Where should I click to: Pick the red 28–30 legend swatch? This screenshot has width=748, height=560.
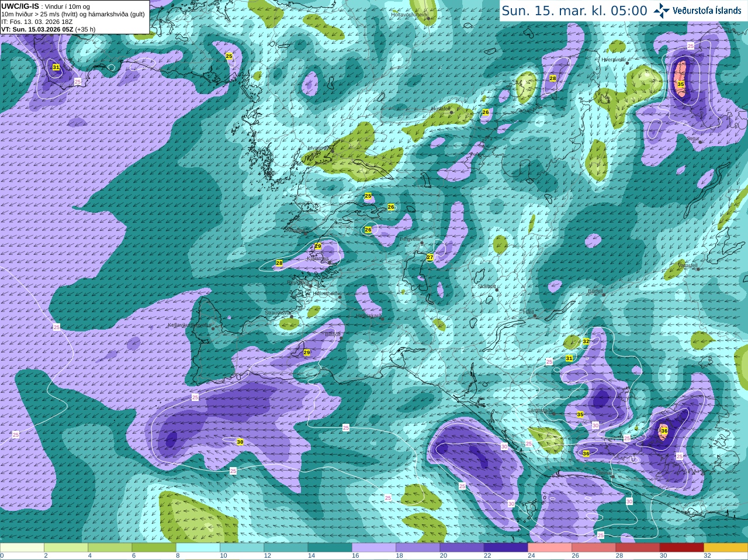click(x=638, y=548)
